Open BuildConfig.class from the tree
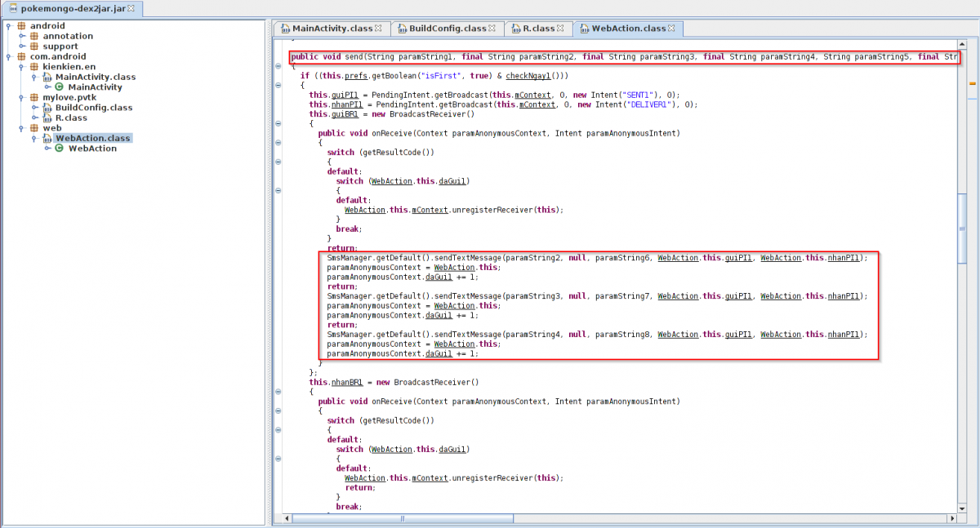 93,108
